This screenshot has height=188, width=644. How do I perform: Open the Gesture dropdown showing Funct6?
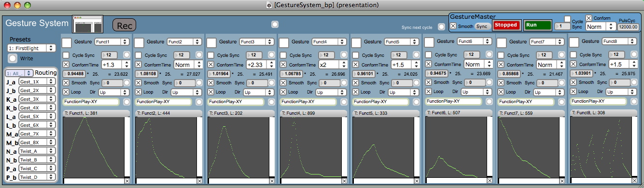pos(474,41)
